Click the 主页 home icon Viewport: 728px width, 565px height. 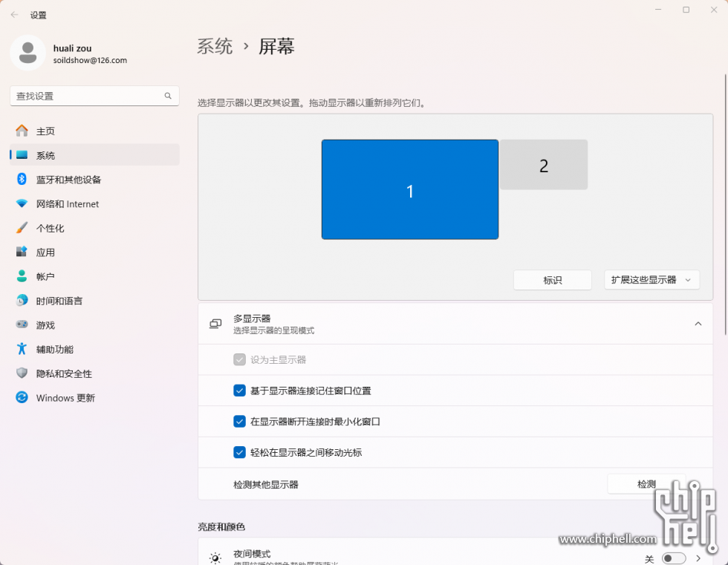point(22,131)
